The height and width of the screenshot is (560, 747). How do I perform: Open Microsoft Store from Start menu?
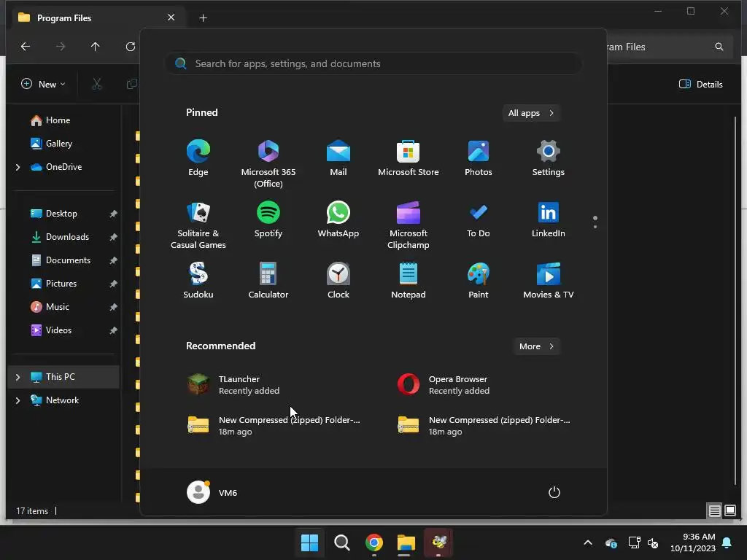[409, 158]
